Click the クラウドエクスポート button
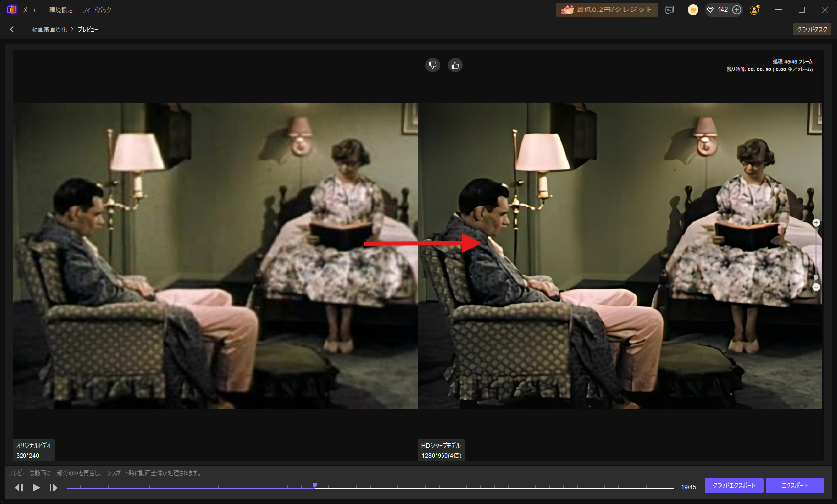Image resolution: width=837 pixels, height=504 pixels. point(734,485)
